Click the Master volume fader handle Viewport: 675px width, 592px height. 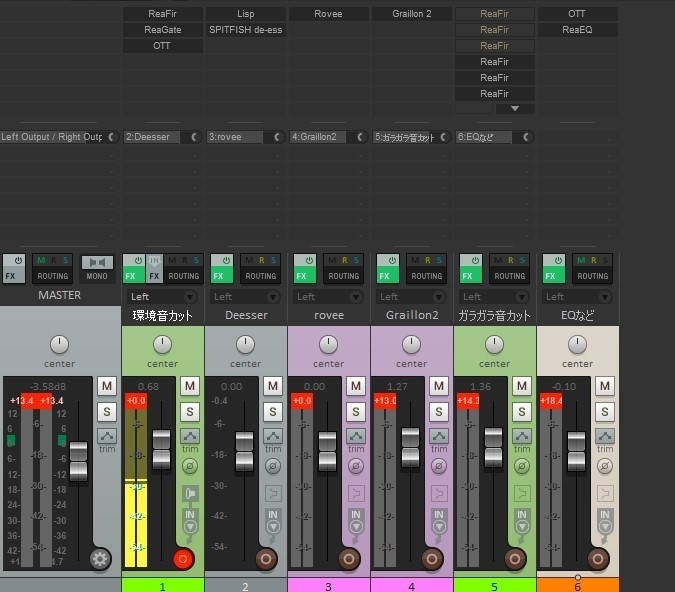point(78,461)
